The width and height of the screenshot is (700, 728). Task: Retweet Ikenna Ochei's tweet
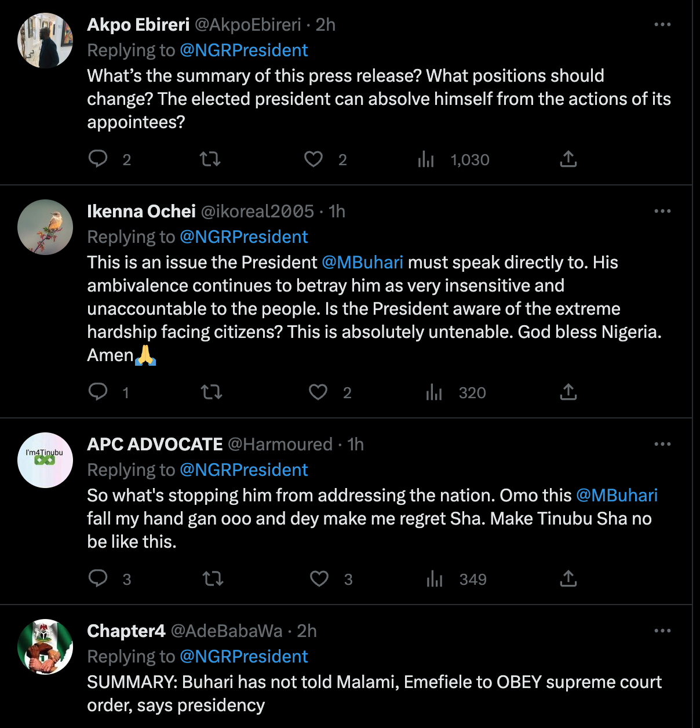212,392
